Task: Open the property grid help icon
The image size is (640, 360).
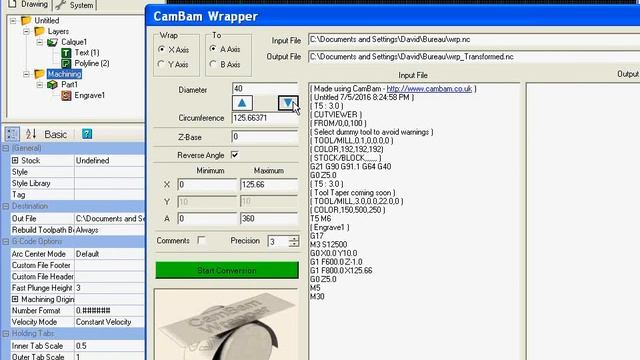Action: pos(87,134)
